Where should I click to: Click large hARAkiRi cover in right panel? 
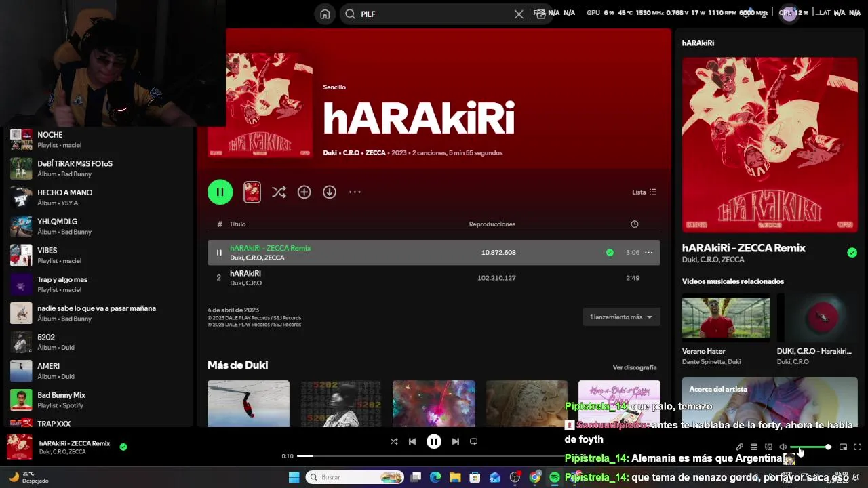point(770,144)
